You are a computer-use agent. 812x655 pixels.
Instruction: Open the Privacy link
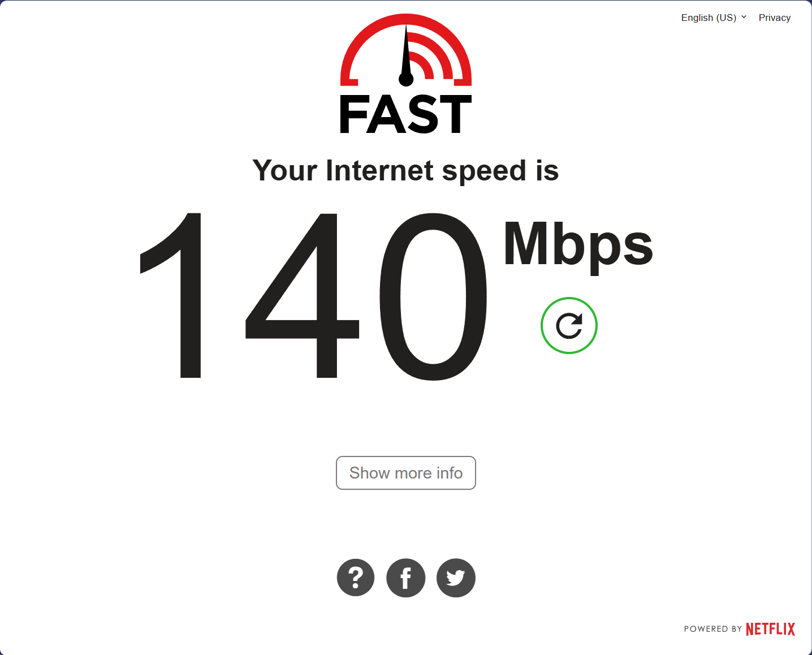[775, 18]
